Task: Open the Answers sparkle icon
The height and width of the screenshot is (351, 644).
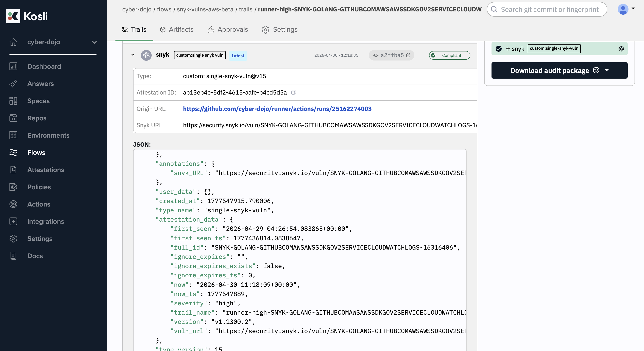Action: click(x=14, y=84)
